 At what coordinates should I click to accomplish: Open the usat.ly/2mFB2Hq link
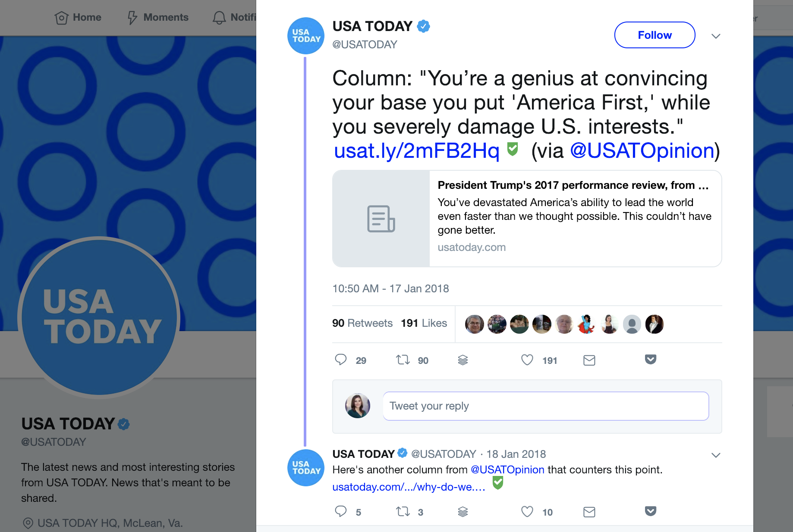pyautogui.click(x=416, y=151)
